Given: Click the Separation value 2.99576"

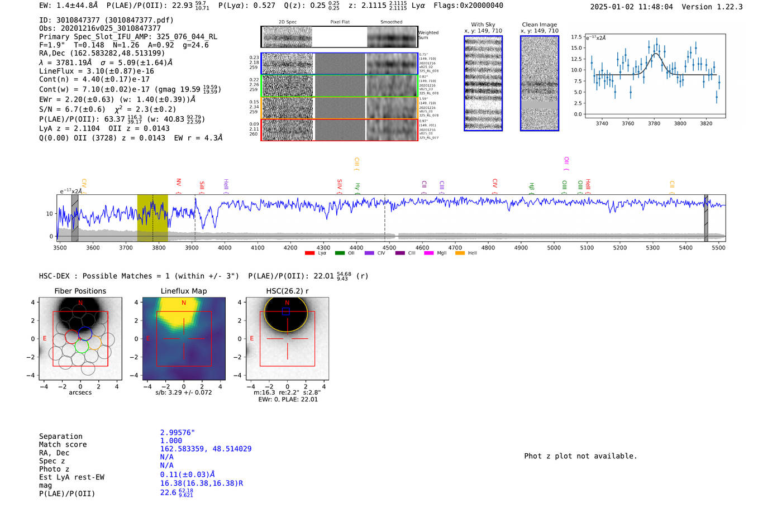Looking at the screenshot, I should pyautogui.click(x=178, y=433).
